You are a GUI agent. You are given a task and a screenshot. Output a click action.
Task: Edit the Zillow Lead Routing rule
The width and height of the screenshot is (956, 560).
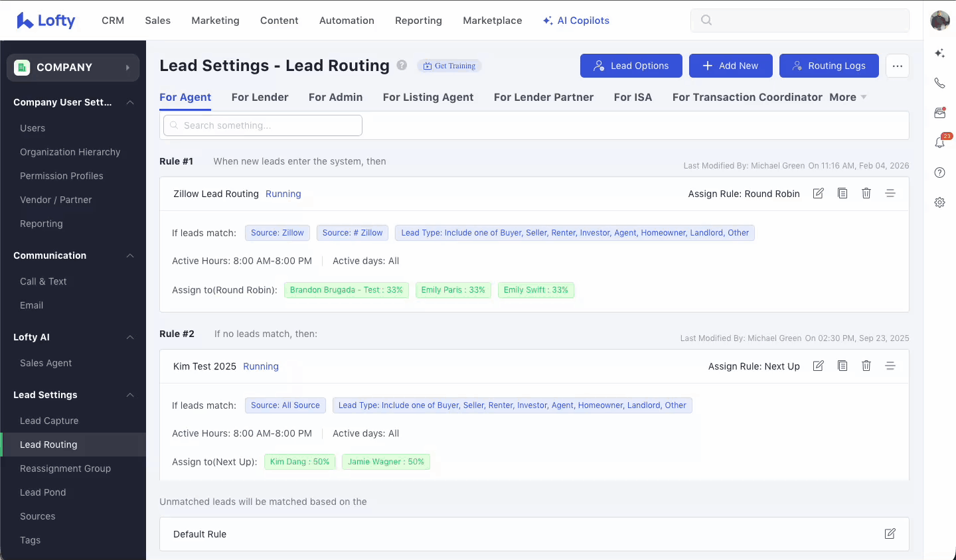click(819, 193)
